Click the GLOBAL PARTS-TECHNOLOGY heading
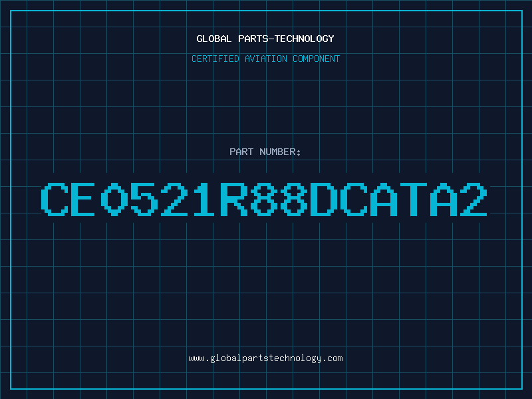The width and height of the screenshot is (532, 399). 265,39
